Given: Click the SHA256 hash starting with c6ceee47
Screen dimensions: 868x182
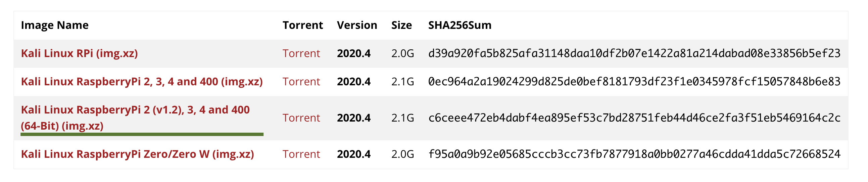Looking at the screenshot, I should (x=634, y=118).
